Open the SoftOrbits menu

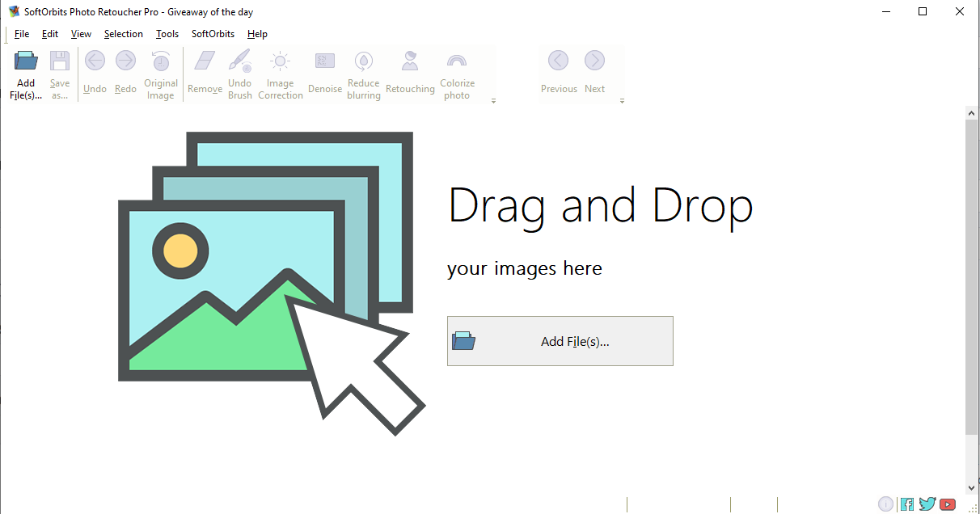213,34
